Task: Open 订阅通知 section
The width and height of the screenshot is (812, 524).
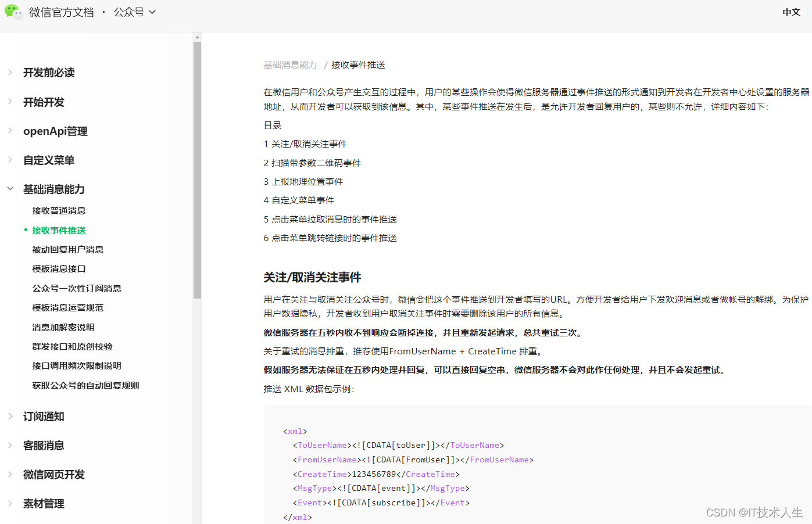Action: (44, 417)
